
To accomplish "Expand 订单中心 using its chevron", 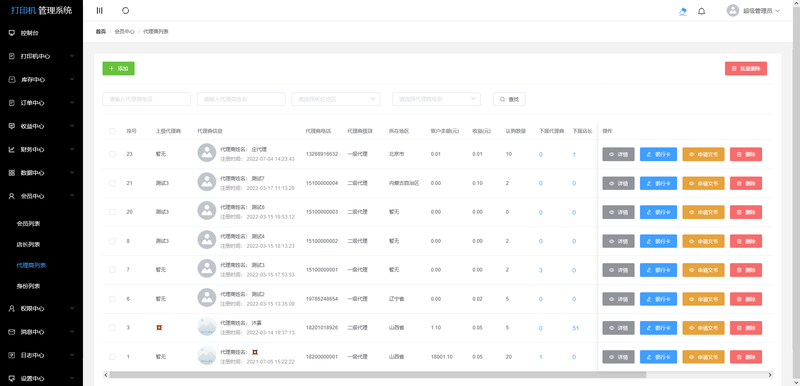I will (x=72, y=103).
